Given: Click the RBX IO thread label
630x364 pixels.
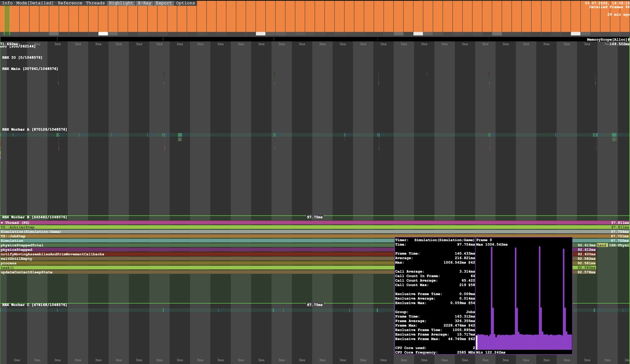Looking at the screenshot, I should (x=22, y=57).
